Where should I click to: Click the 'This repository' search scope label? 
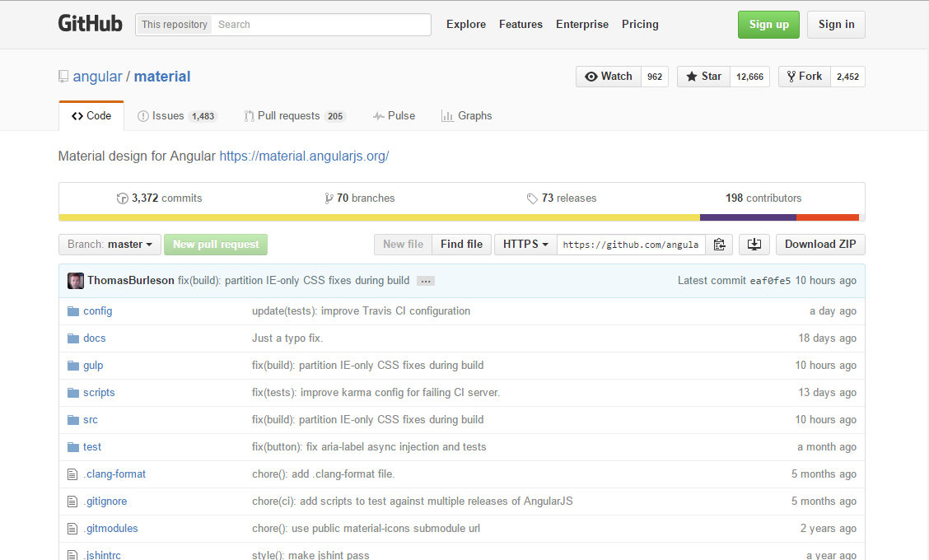point(175,25)
